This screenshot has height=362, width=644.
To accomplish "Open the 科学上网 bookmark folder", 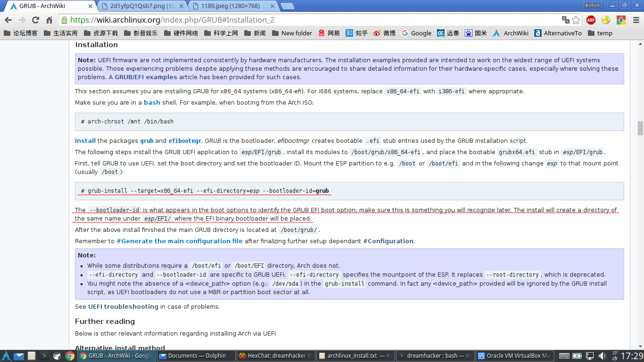I will click(221, 33).
